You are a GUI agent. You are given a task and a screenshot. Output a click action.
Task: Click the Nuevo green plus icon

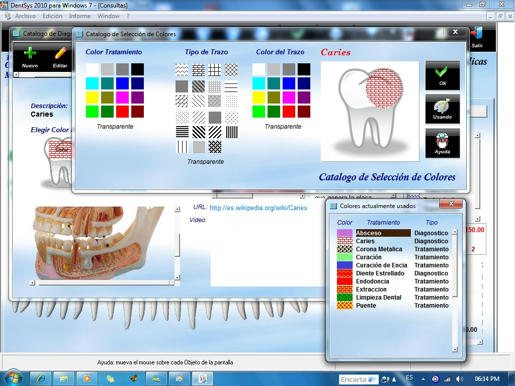click(x=30, y=57)
